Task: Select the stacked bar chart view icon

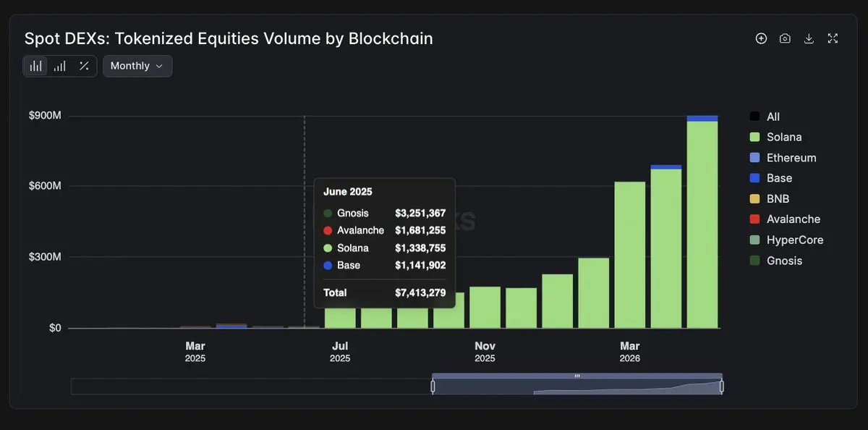Action: tap(35, 66)
